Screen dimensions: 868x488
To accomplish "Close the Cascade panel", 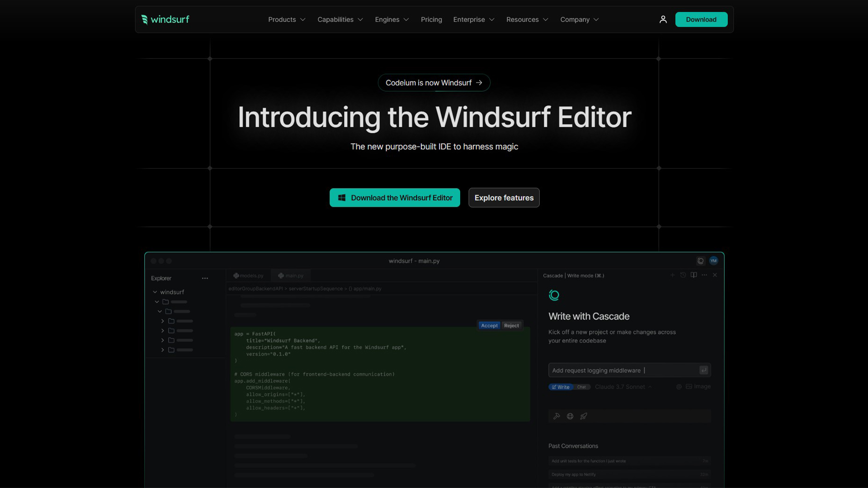I will 715,275.
